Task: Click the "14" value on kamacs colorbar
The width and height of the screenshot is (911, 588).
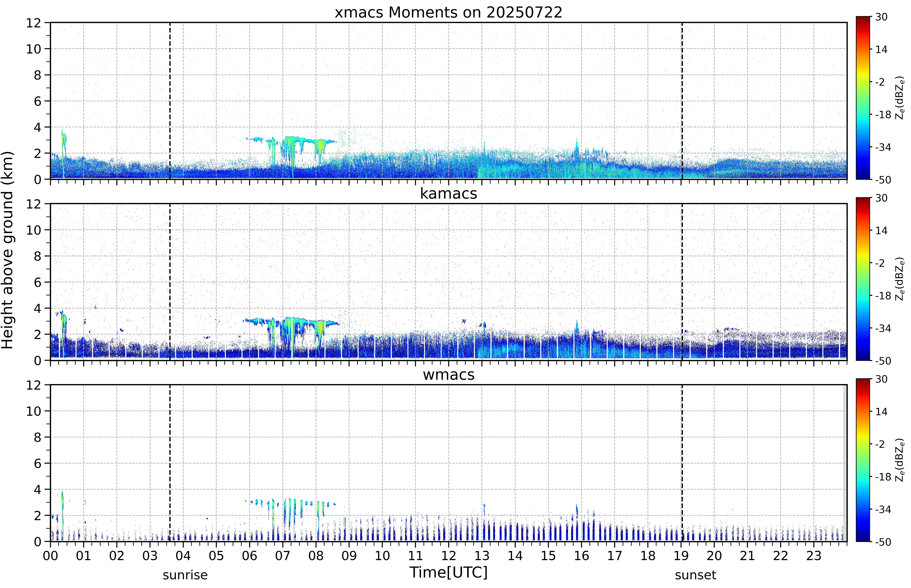Action: pyautogui.click(x=881, y=231)
